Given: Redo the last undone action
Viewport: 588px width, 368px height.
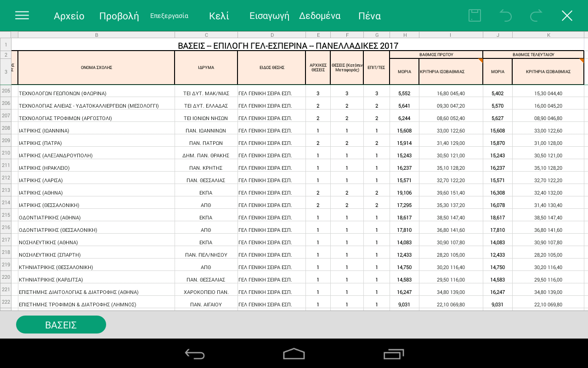Looking at the screenshot, I should (x=536, y=16).
